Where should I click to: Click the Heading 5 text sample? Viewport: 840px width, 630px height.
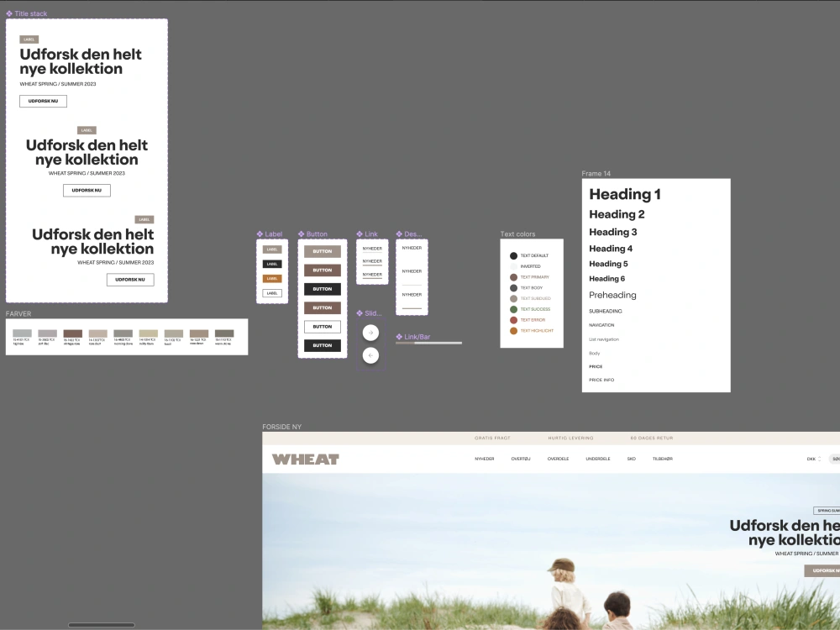[x=608, y=264]
